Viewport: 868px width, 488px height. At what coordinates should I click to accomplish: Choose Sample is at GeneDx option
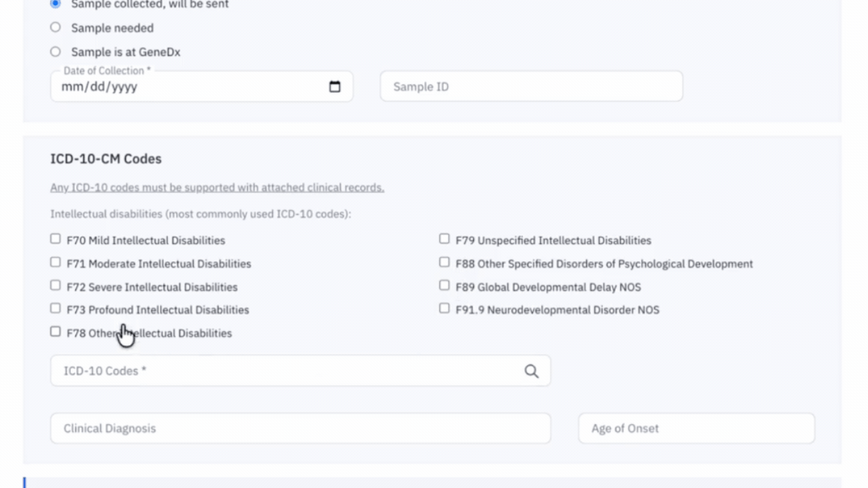55,51
